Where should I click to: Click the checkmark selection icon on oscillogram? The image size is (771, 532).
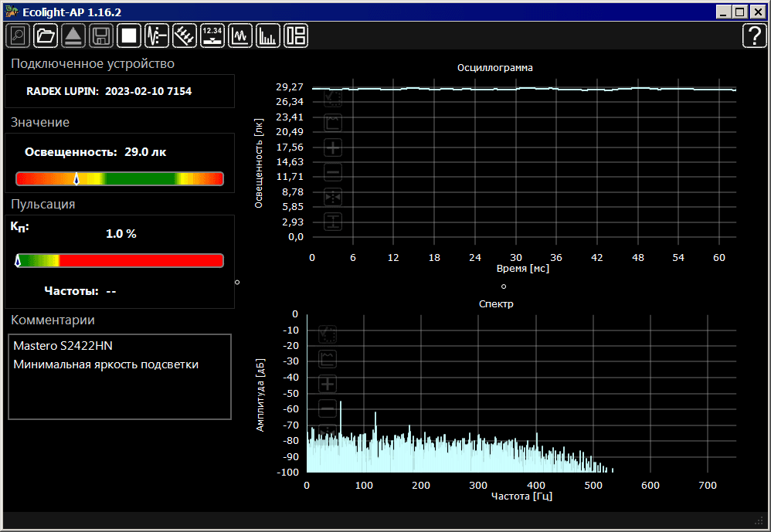point(333,98)
